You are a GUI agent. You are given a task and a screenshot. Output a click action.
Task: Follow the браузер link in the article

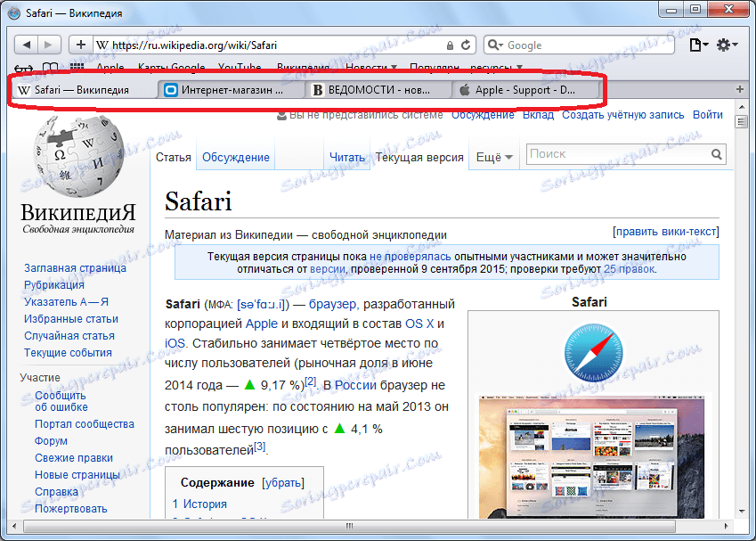(x=333, y=304)
